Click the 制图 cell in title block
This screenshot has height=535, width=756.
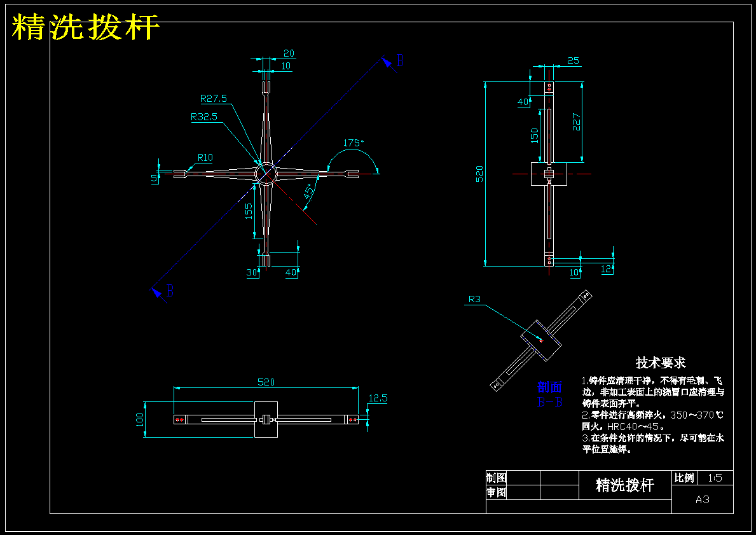click(x=496, y=478)
